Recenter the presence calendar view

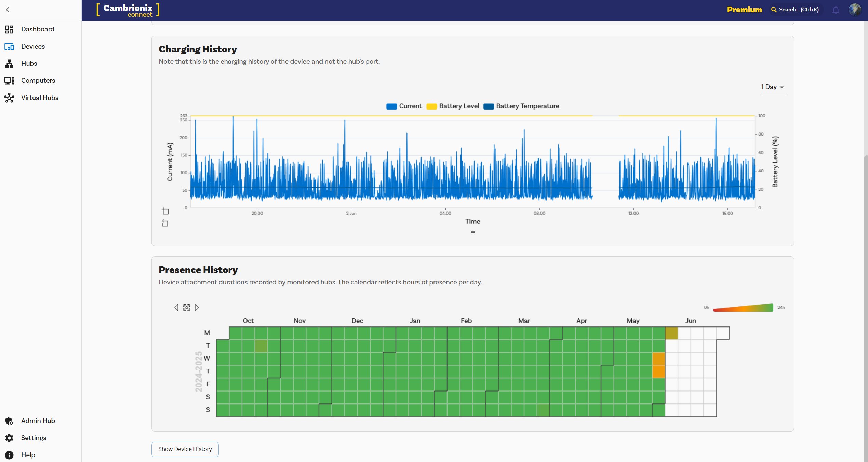pos(187,308)
